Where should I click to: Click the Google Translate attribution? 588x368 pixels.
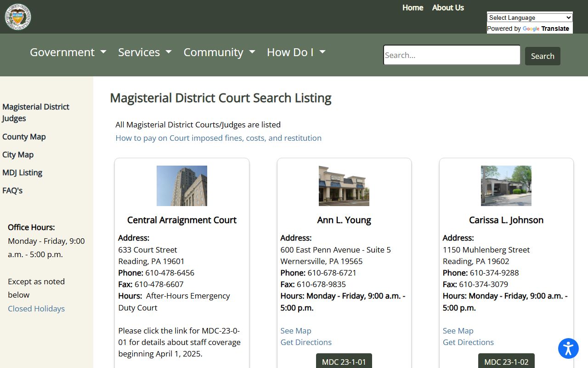point(528,29)
